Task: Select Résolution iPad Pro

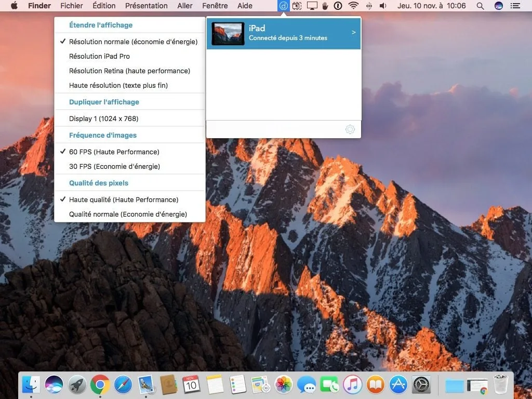Action: [x=99, y=56]
